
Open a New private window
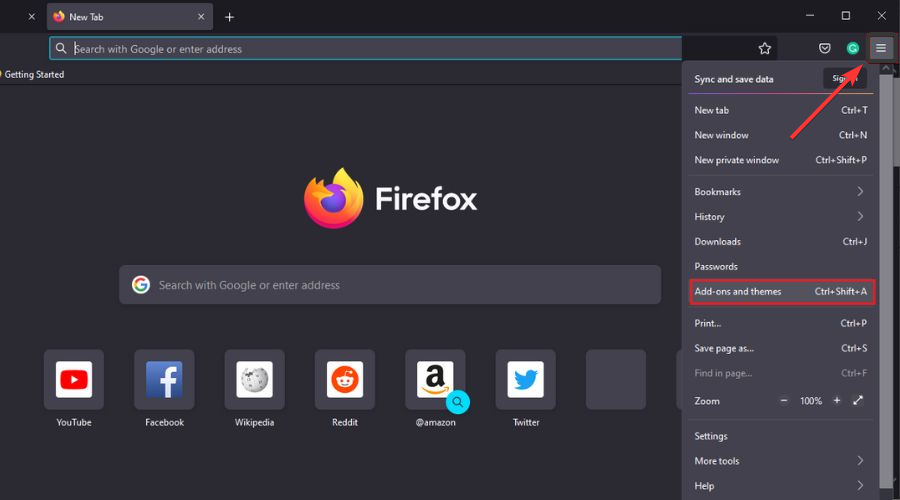(781, 160)
